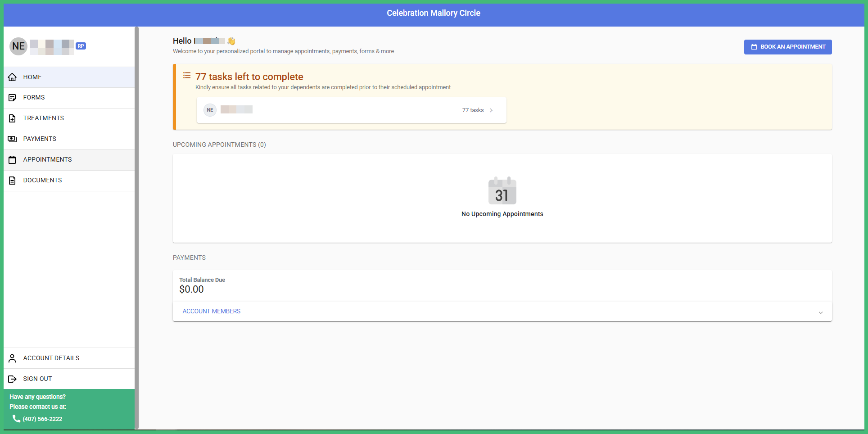Click the Account Details person icon
This screenshot has width=868, height=434.
[12, 358]
